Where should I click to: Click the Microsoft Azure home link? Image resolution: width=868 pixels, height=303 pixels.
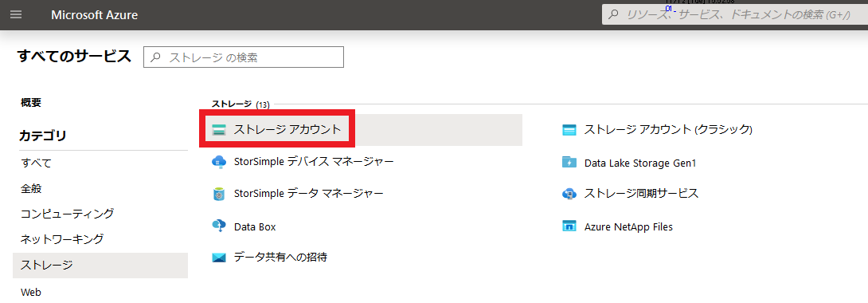(95, 15)
